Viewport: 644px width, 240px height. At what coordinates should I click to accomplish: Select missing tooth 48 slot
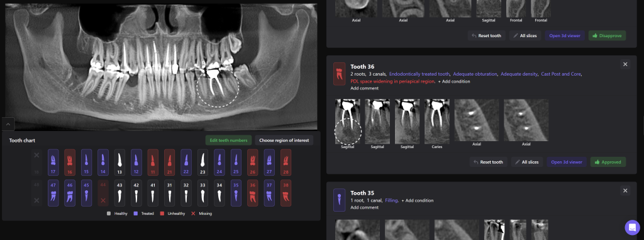point(36,193)
